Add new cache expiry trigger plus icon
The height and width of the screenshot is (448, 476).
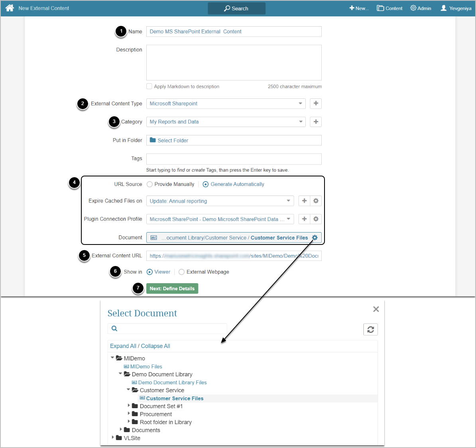[x=304, y=201]
